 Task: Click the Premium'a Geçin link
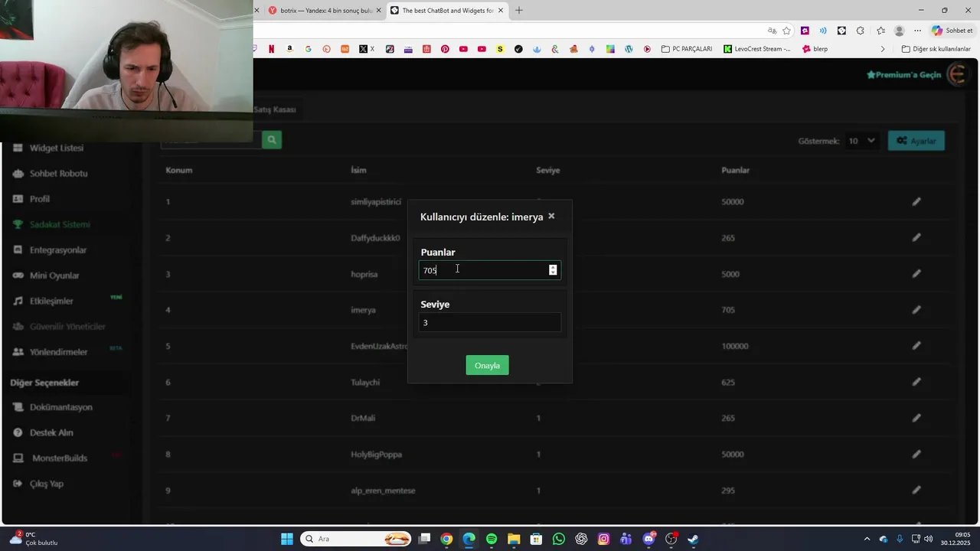point(903,75)
